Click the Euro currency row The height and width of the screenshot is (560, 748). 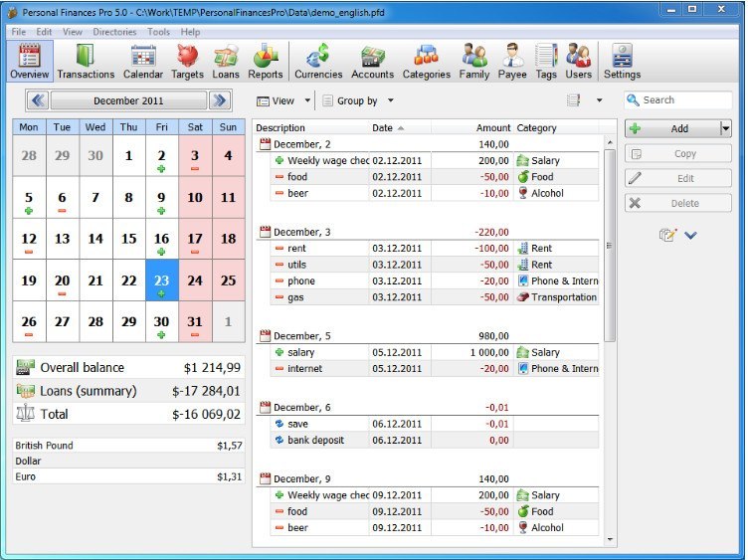128,476
